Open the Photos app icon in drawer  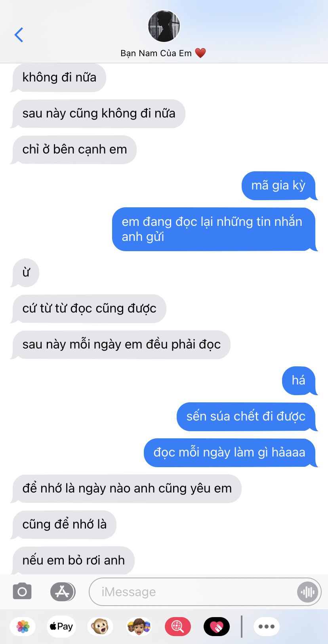[x=23, y=627]
